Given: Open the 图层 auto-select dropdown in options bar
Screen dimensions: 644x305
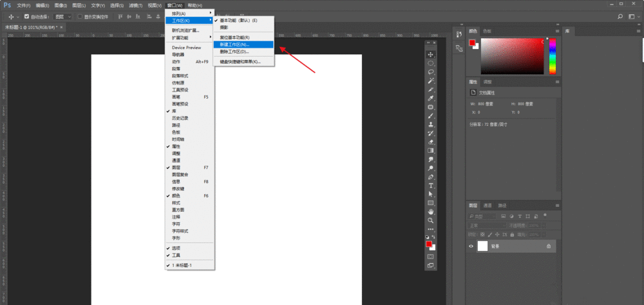Looking at the screenshot, I should pos(63,16).
